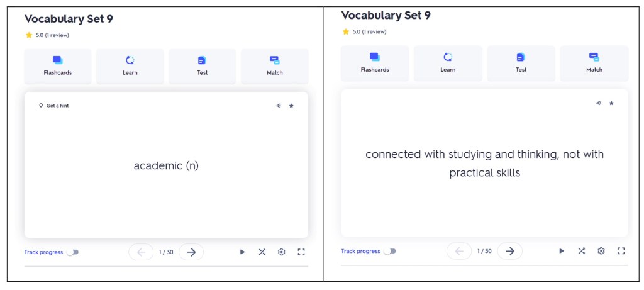Viewport: 644px width, 290px height.
Task: Play audio on the 'connected with studying' card
Action: [599, 103]
